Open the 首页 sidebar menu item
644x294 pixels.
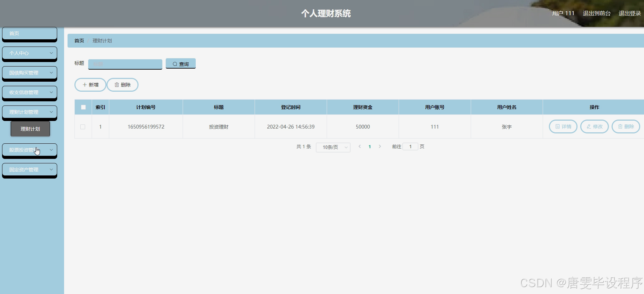pos(30,33)
